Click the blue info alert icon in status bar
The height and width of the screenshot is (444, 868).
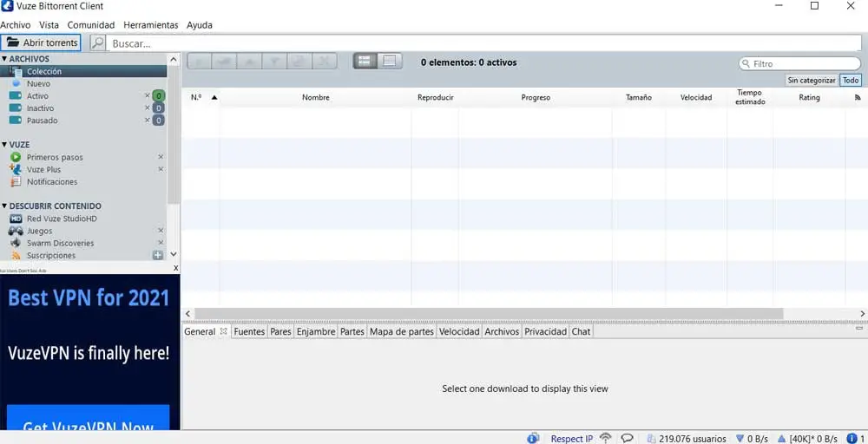tap(852, 439)
